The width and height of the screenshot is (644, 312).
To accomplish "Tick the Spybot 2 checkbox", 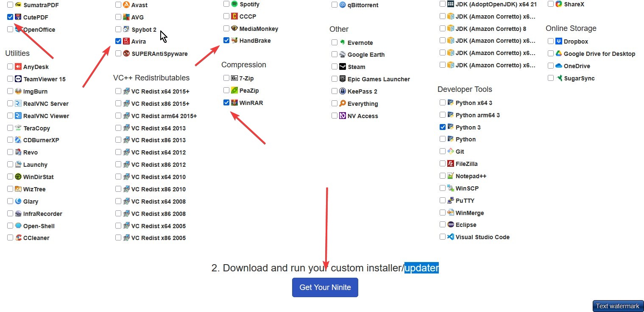I will click(118, 30).
